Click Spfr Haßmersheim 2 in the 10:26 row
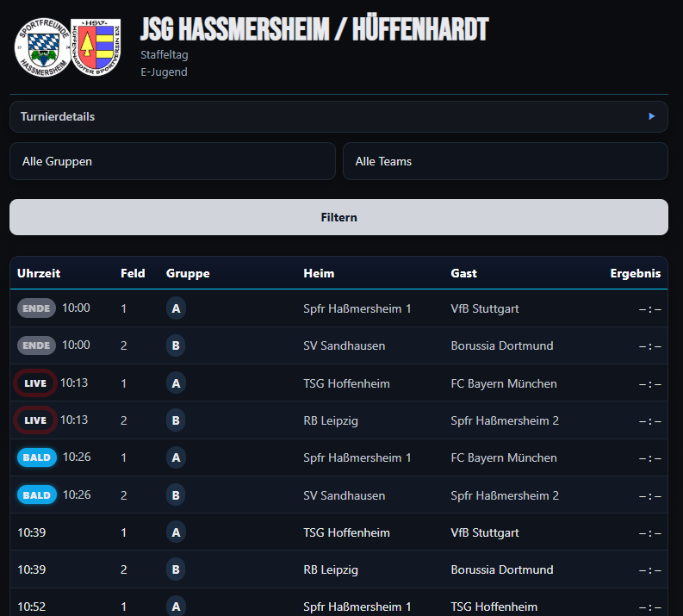This screenshot has height=616, width=683. (505, 495)
